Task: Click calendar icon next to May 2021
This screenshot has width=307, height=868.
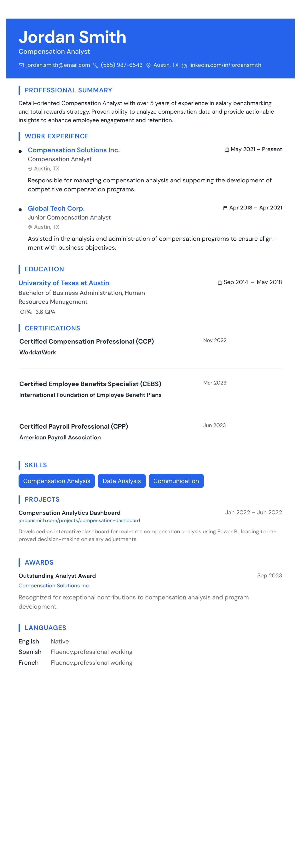Action: tap(227, 150)
